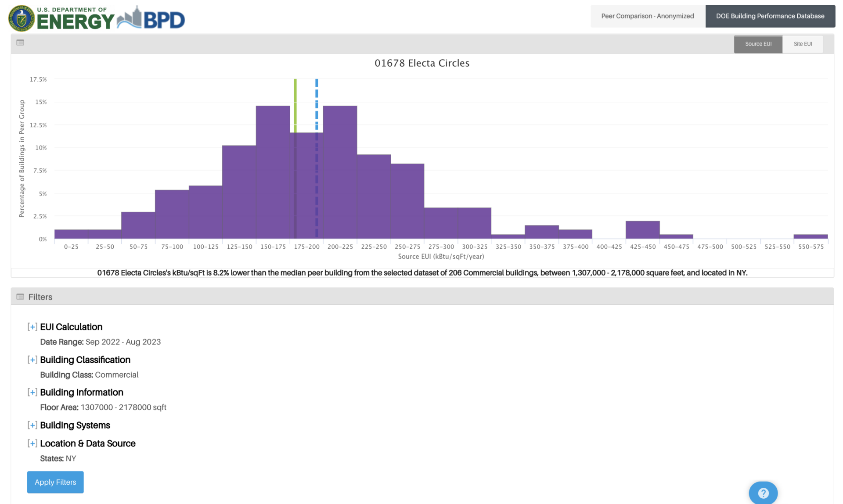The height and width of the screenshot is (504, 843).
Task: Click the DOE seal logo icon
Action: click(22, 18)
